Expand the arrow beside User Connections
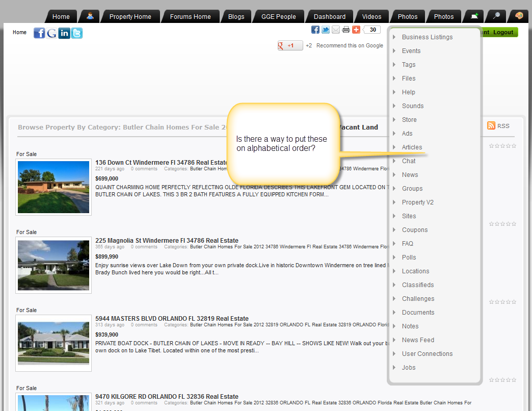The height and width of the screenshot is (411, 532). pyautogui.click(x=394, y=353)
